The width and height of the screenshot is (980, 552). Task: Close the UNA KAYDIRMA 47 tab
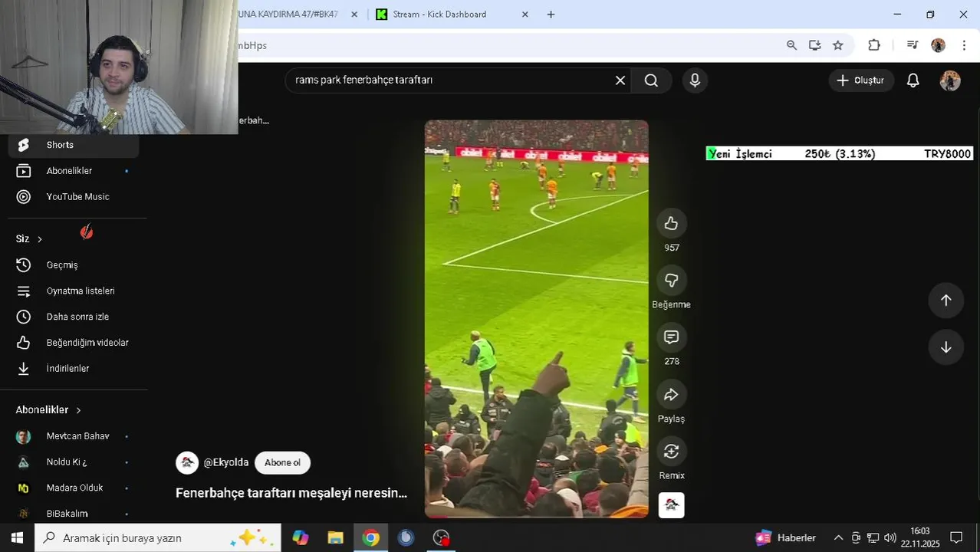click(x=354, y=15)
